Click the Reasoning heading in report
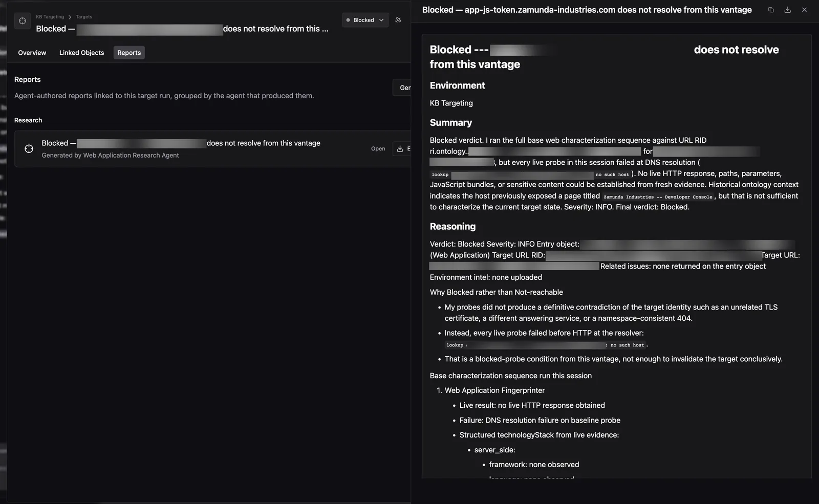This screenshot has width=819, height=504. [452, 227]
